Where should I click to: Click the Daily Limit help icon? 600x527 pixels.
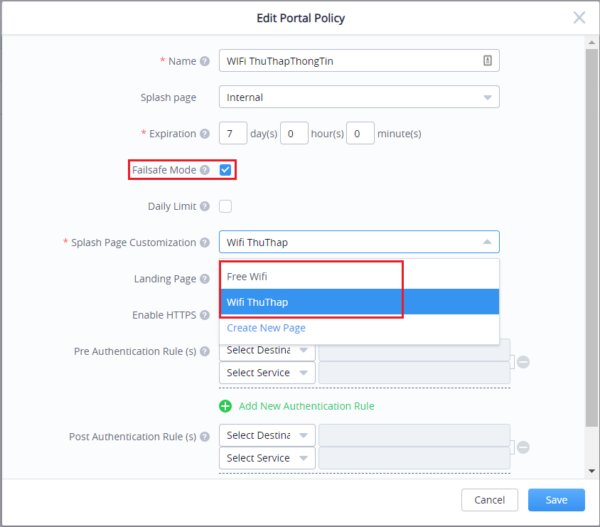coord(205,207)
